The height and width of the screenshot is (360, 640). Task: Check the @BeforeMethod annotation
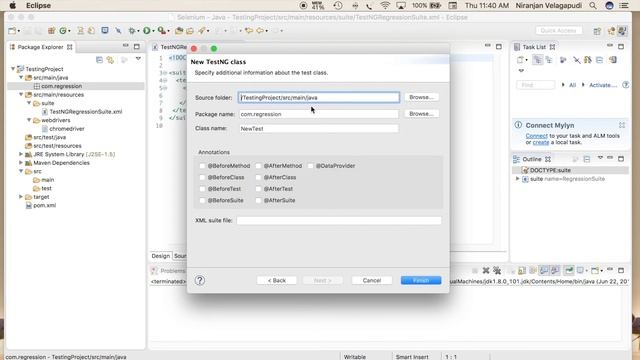[x=202, y=166]
